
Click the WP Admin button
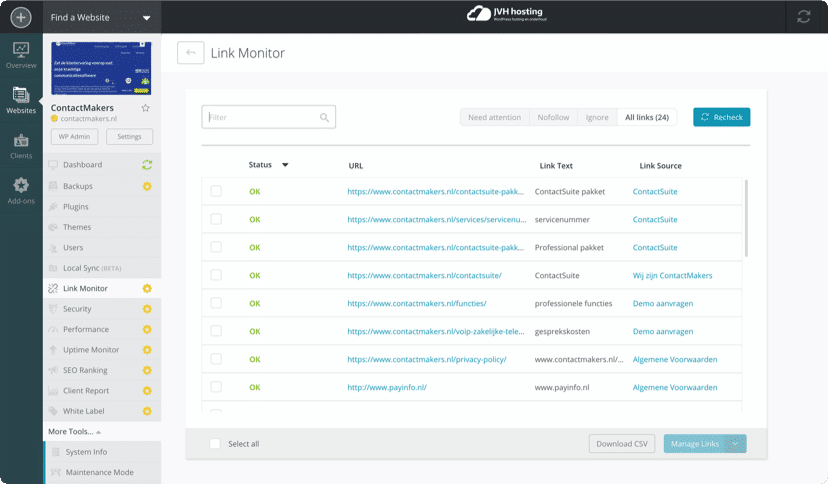click(x=74, y=136)
